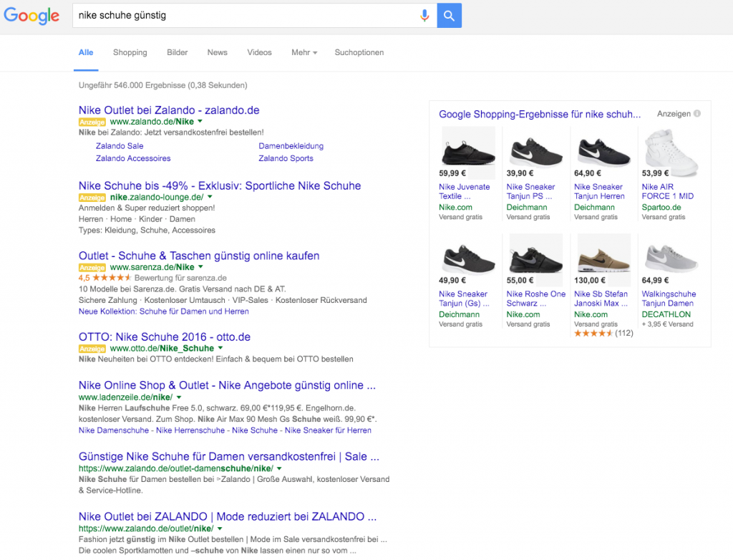Expand arrow next to zalando.de/outlet/nike/

pyautogui.click(x=220, y=528)
